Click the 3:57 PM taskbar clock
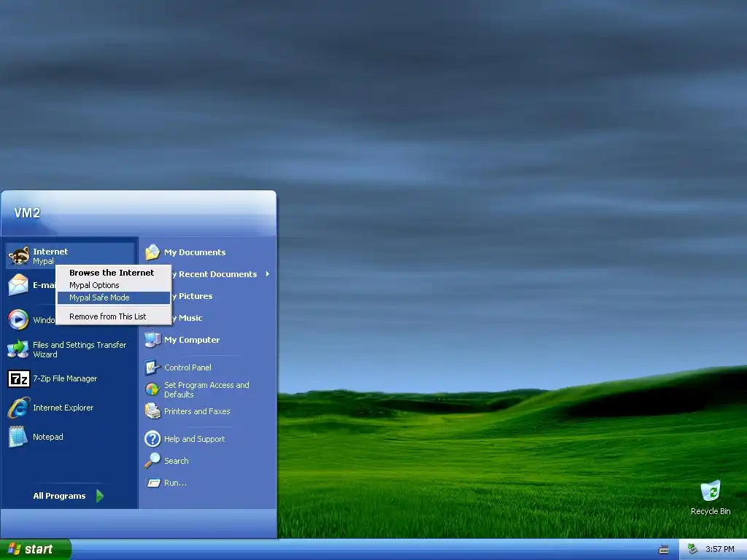 (x=720, y=549)
